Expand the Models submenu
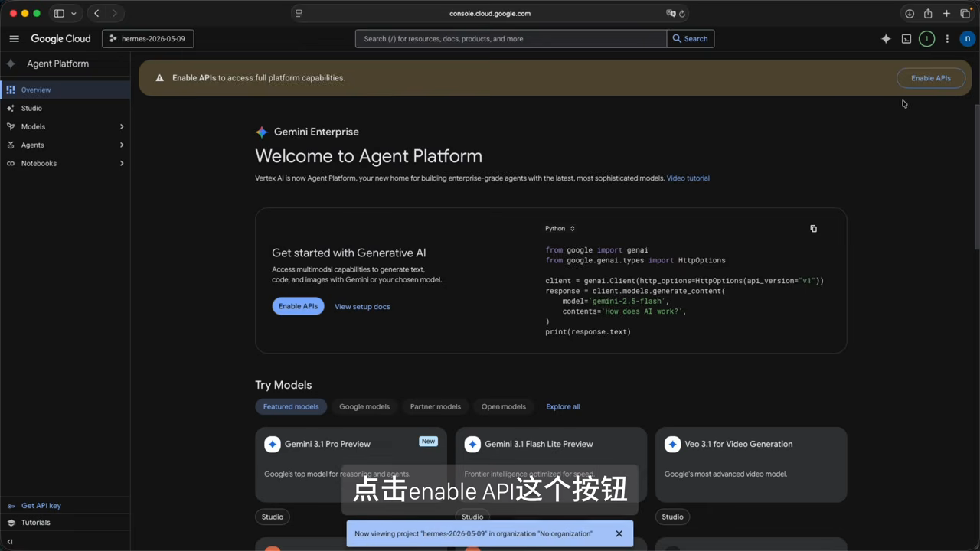The width and height of the screenshot is (980, 551). click(x=122, y=126)
